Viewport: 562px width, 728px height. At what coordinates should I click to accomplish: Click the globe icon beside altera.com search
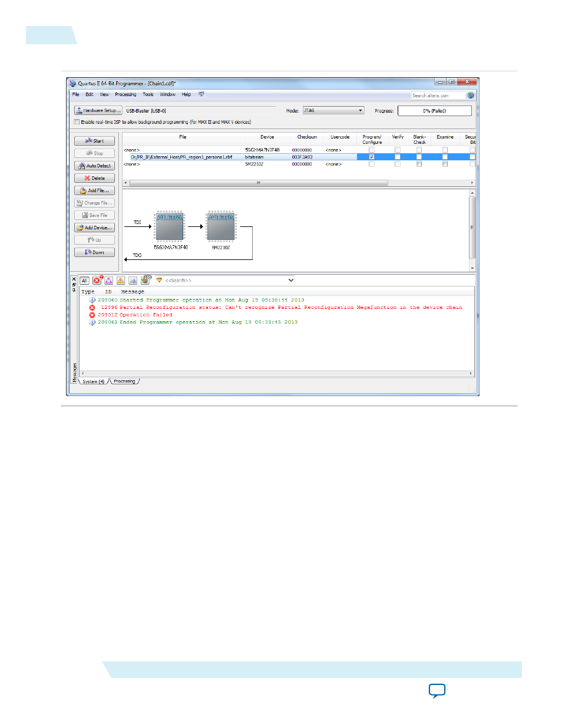pyautogui.click(x=471, y=95)
